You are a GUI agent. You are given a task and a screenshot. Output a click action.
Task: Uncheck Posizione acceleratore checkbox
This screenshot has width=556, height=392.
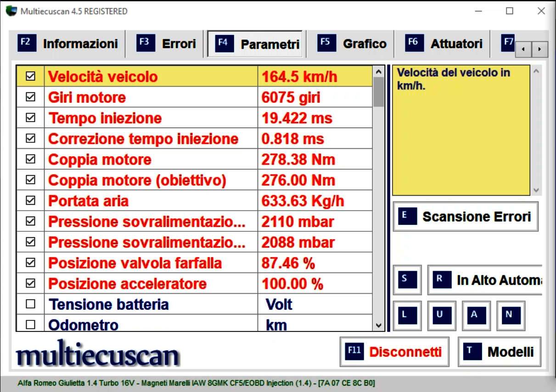coord(30,283)
